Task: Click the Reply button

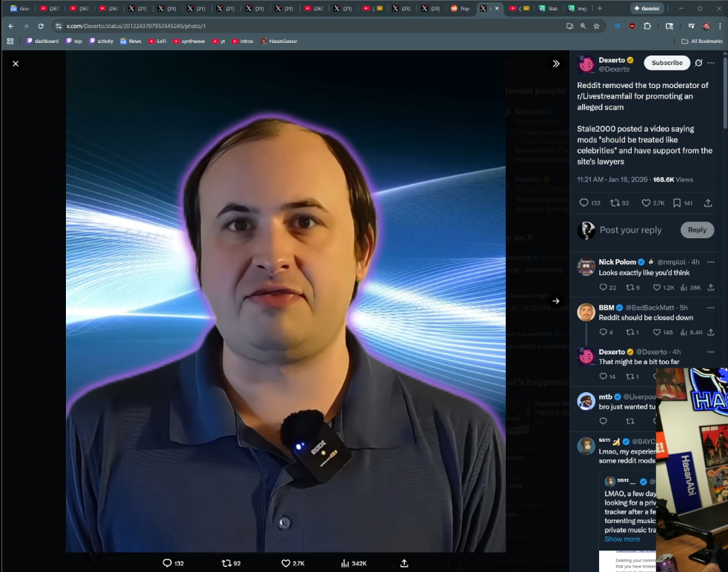Action: (697, 230)
